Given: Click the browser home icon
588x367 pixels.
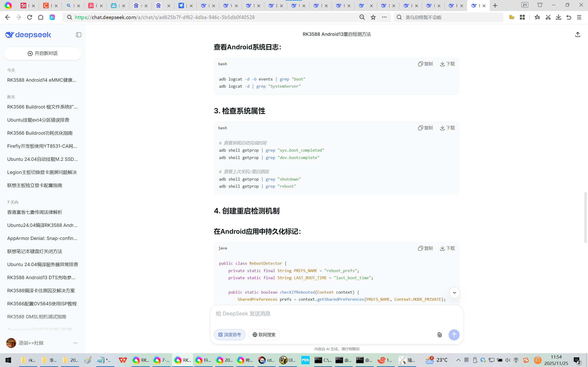Looking at the screenshot, I should 41,17.
